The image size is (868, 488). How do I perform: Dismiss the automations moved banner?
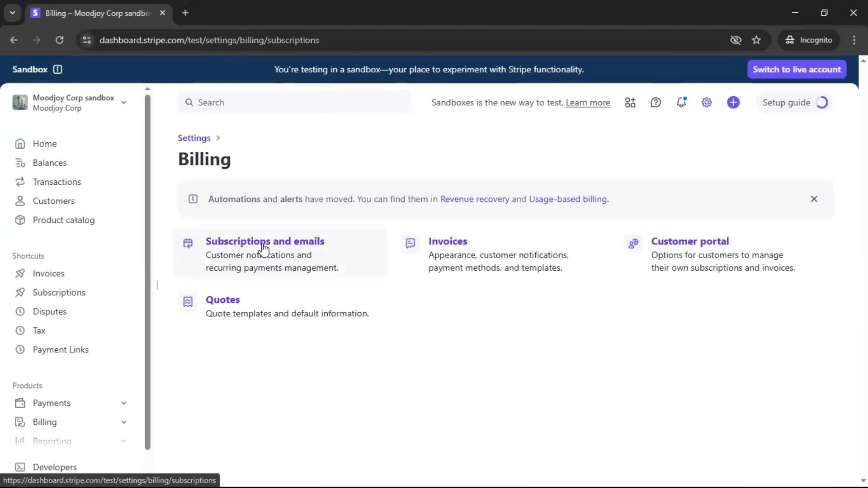[814, 199]
